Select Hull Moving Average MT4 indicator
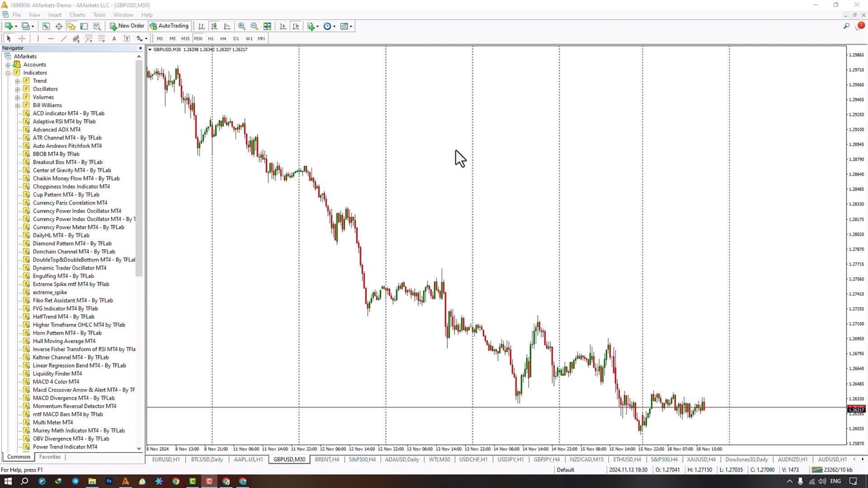 64,341
